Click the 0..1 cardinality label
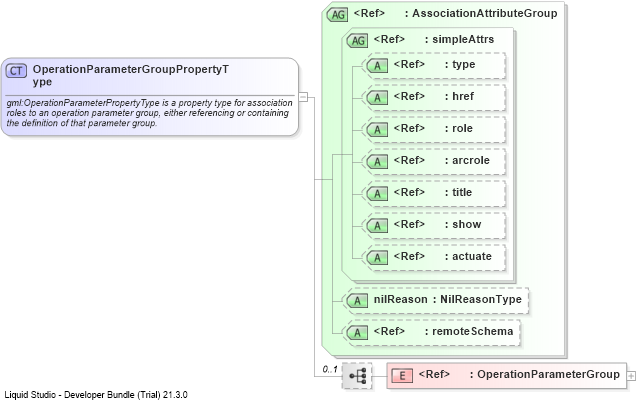This screenshot has height=400, width=636. [330, 370]
